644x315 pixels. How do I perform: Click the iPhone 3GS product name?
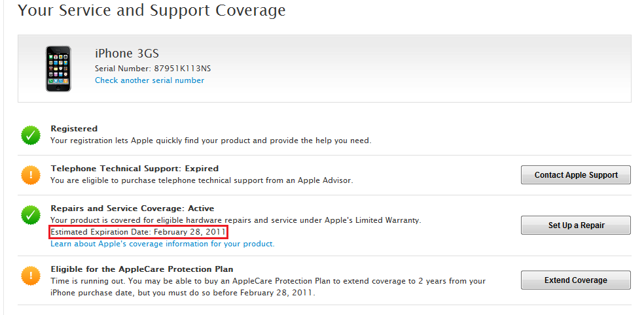coord(126,54)
